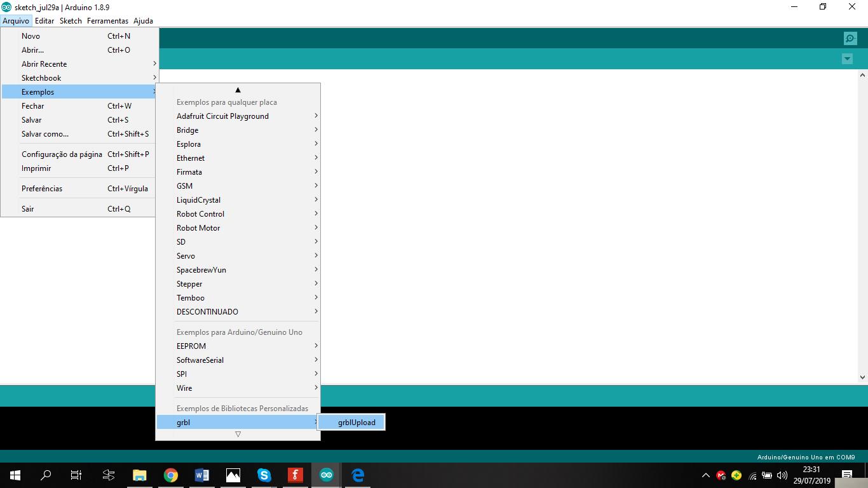Open Preferências from the menu
Screen dimensions: 868x488
pos(79,189)
